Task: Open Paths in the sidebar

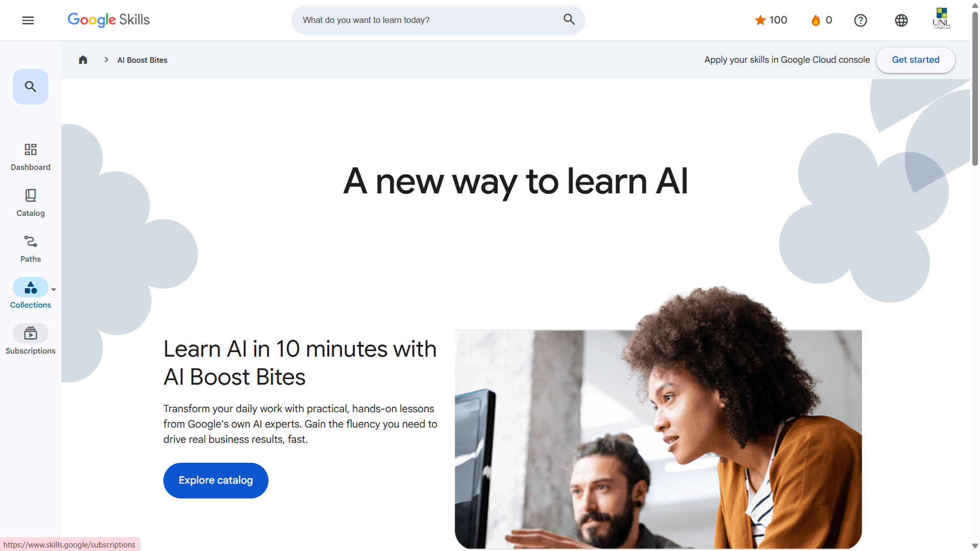Action: pyautogui.click(x=31, y=248)
